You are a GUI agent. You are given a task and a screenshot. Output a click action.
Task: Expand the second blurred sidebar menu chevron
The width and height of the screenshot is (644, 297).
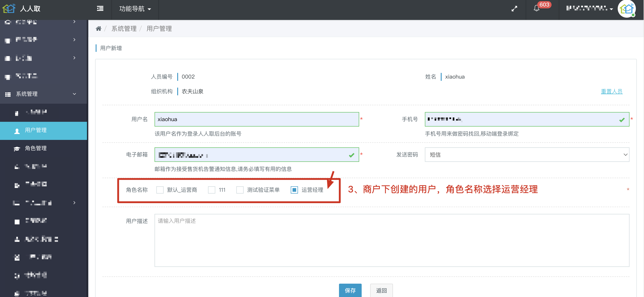[74, 40]
